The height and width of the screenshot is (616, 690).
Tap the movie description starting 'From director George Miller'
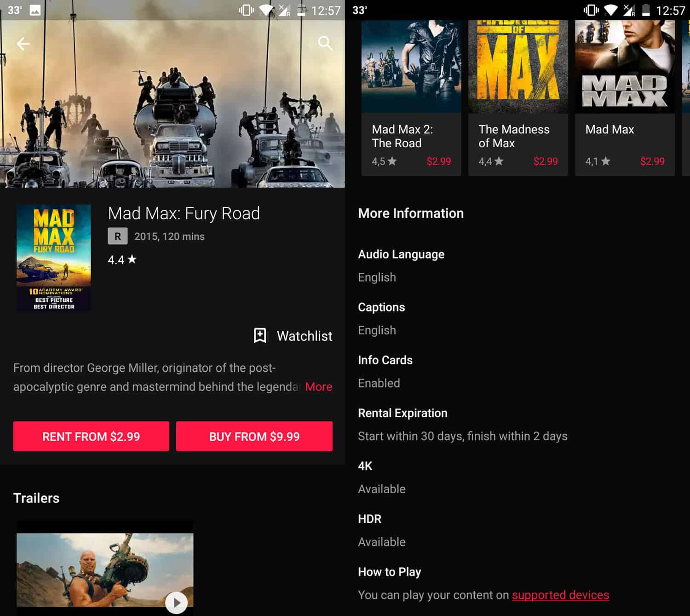coord(156,377)
